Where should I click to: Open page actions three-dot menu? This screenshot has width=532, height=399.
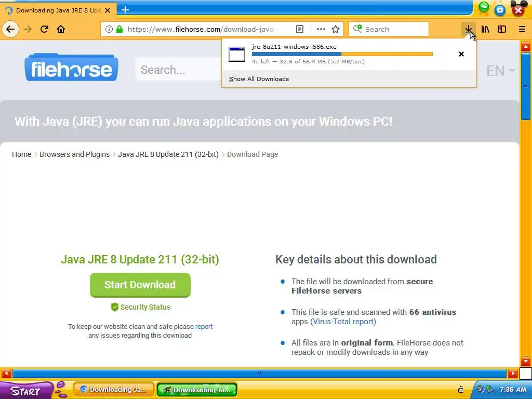321,29
